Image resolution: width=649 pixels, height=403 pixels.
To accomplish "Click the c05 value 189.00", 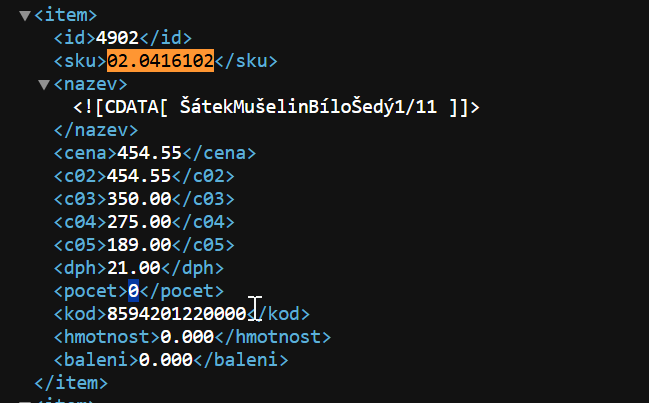I will coord(139,245).
